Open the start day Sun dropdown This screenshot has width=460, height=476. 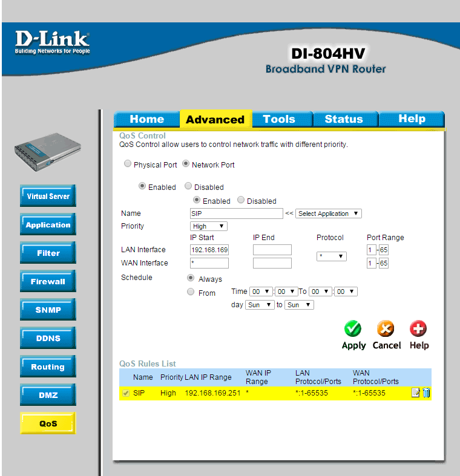(x=260, y=305)
